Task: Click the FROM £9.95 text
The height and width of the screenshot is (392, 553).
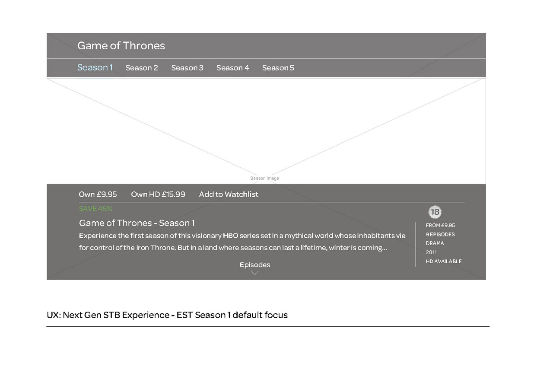Action: point(440,225)
